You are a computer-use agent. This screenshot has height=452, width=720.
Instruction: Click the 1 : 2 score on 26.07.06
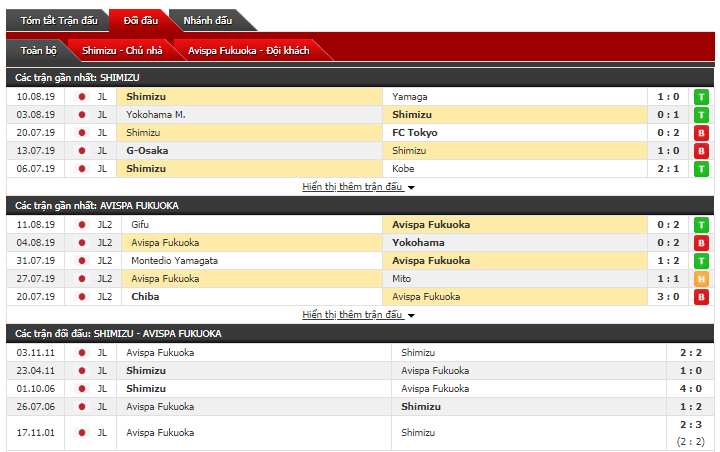point(691,407)
